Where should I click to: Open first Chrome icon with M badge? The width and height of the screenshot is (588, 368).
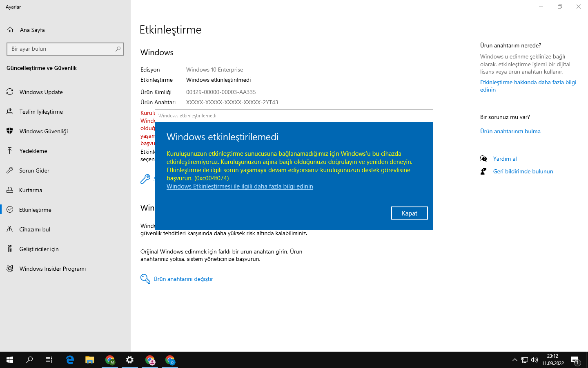click(x=110, y=360)
